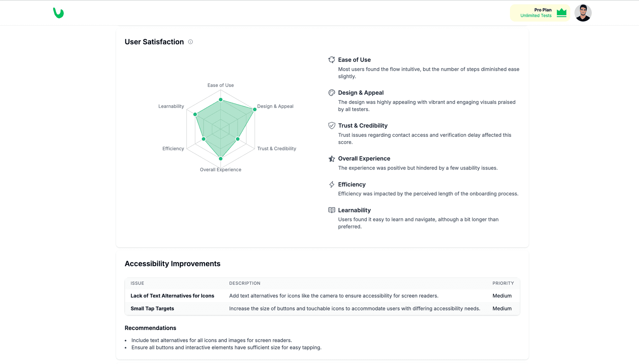
Task: Click the Learnability book icon
Action: pyautogui.click(x=332, y=210)
